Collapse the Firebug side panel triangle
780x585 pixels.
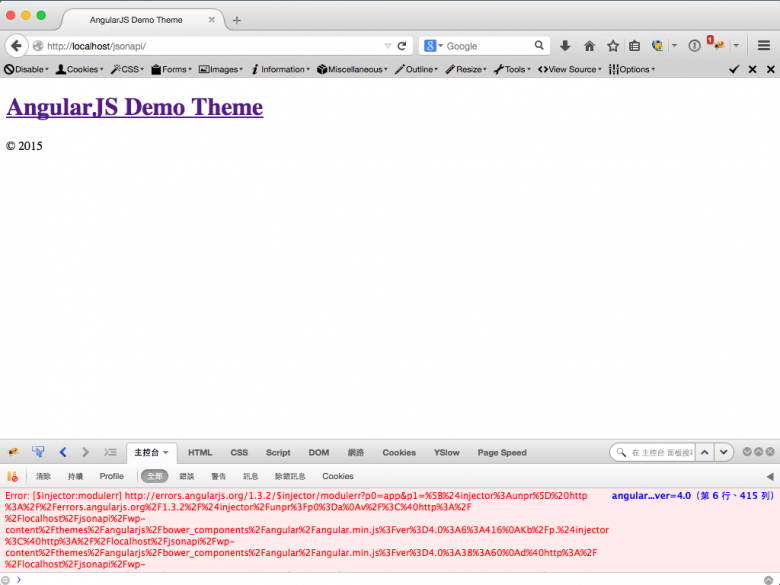770,477
